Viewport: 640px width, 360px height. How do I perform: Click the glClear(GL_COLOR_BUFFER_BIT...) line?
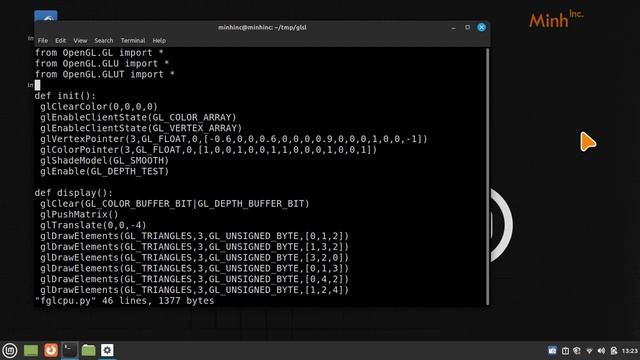pos(175,203)
